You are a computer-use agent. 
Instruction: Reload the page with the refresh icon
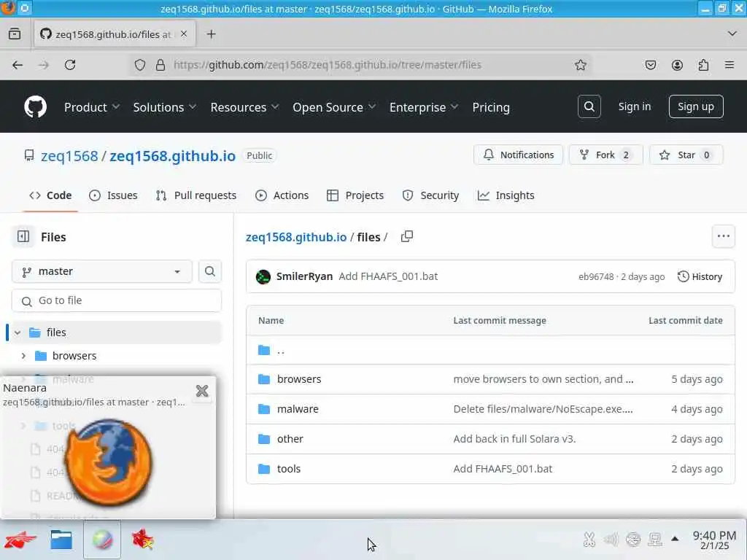coord(70,65)
